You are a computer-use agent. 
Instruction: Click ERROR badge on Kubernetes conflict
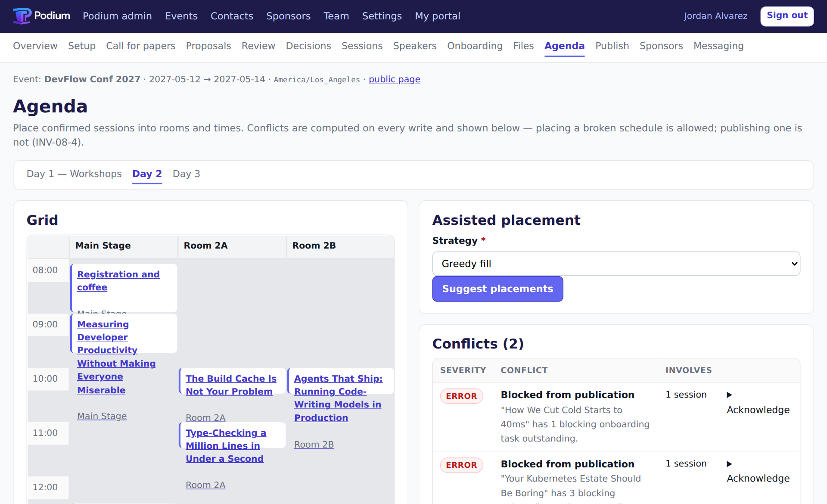[x=461, y=465]
